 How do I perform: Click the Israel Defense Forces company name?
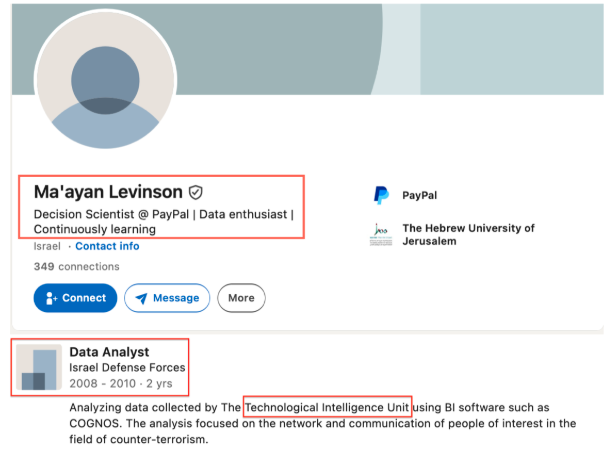tap(127, 367)
